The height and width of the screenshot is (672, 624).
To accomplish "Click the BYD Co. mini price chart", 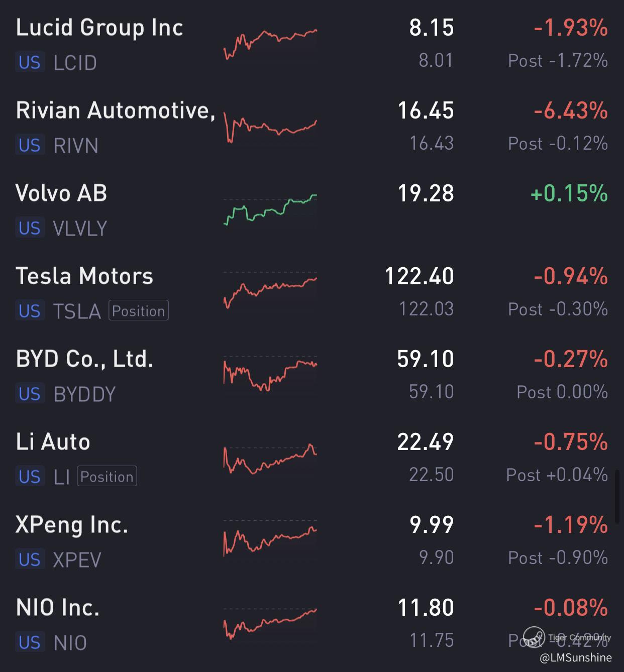I will 270,374.
